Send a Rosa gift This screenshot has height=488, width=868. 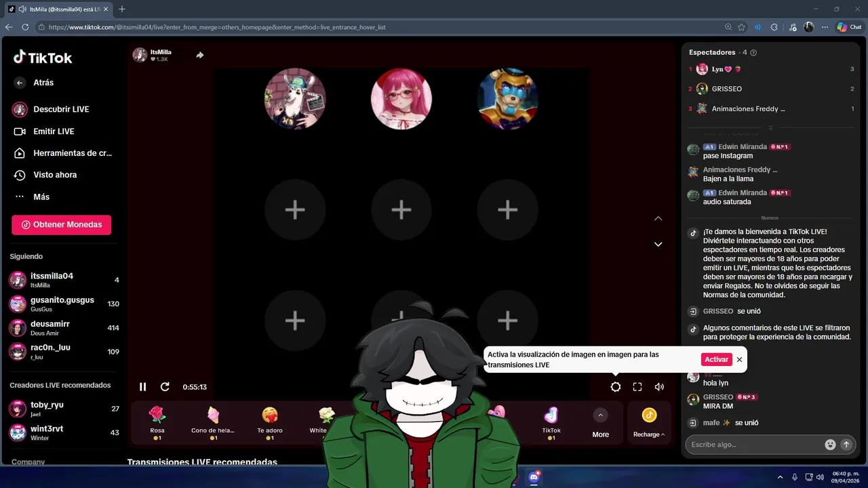pyautogui.click(x=157, y=424)
